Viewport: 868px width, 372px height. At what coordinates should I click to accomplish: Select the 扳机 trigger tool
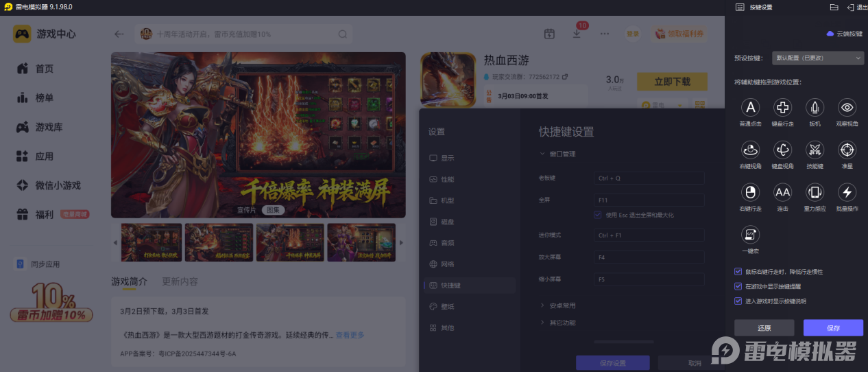click(815, 108)
